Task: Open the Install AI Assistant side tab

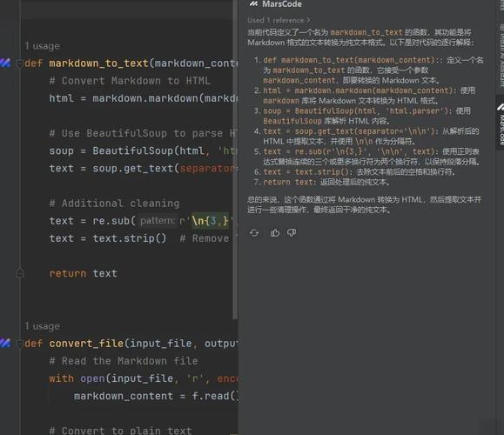Action: (501, 57)
